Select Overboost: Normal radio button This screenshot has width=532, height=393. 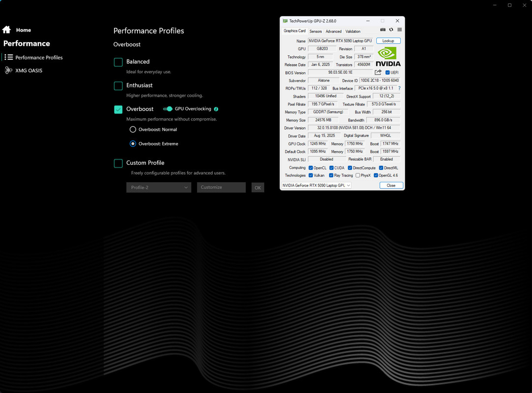point(133,129)
